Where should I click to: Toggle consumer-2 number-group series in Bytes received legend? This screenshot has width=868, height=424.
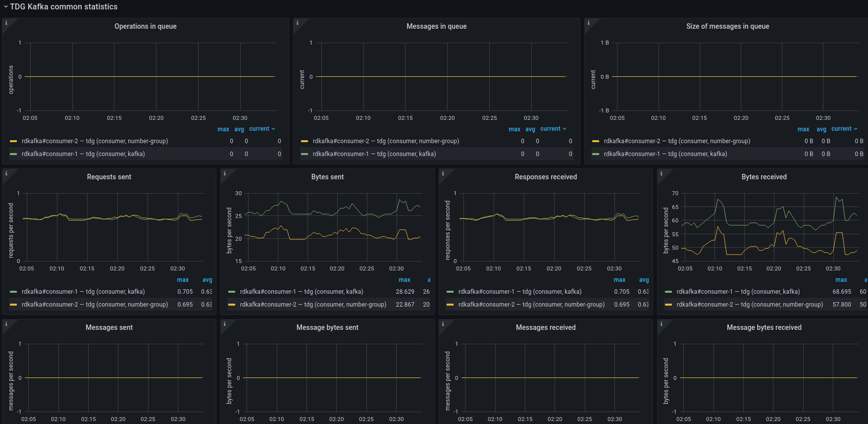750,305
